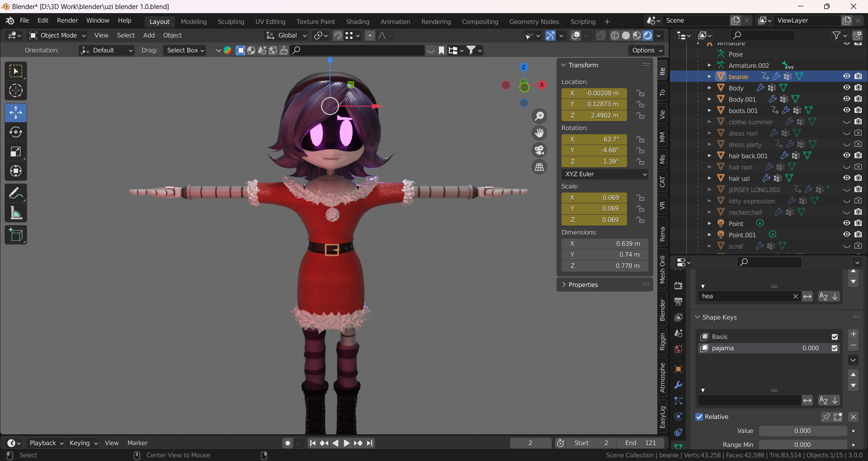Open the XYZ Euler rotation mode dropdown

(x=604, y=174)
